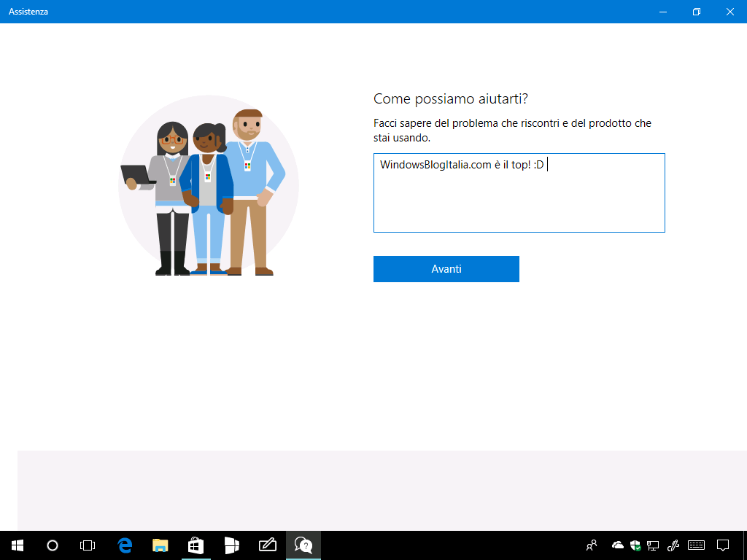Open the network status tray icon
747x560 pixels.
pyautogui.click(x=653, y=545)
